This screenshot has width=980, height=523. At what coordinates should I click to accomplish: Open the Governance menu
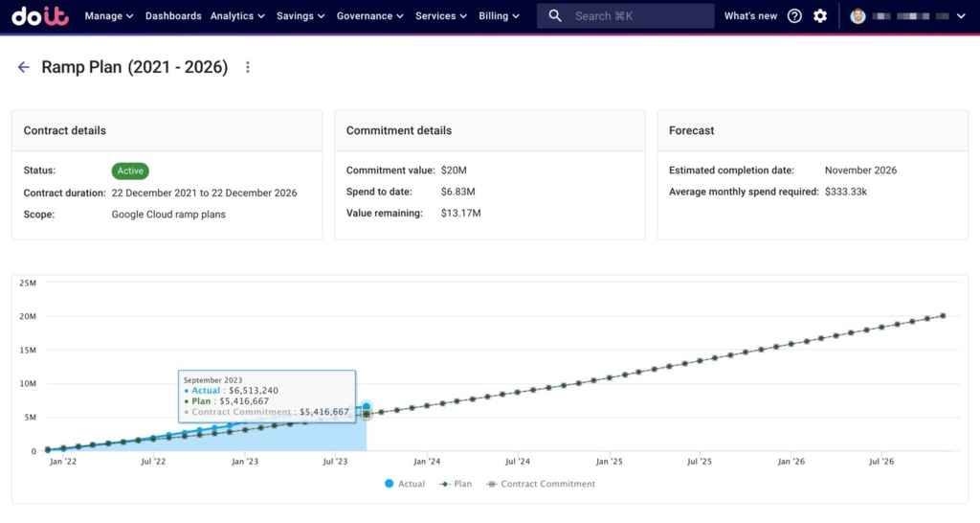369,16
